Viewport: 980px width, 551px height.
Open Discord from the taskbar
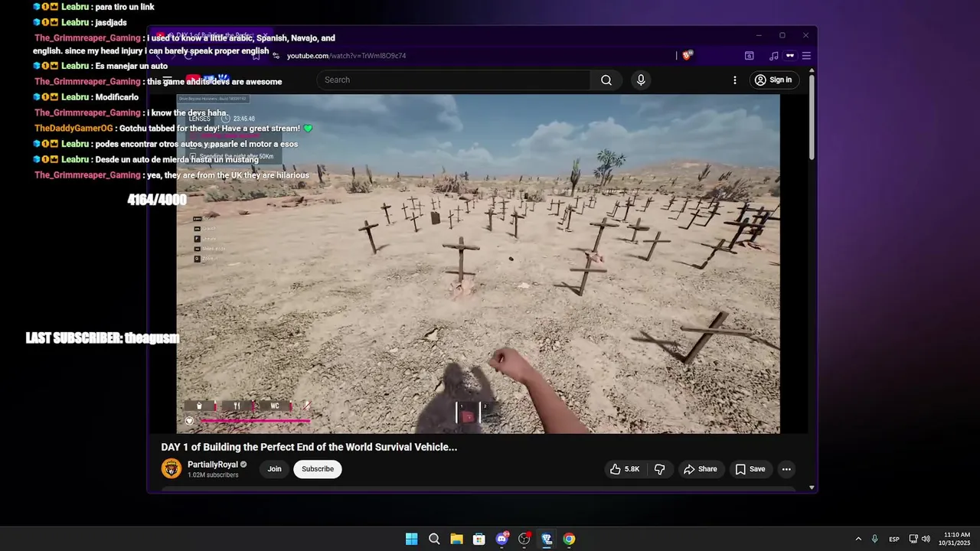click(x=501, y=539)
